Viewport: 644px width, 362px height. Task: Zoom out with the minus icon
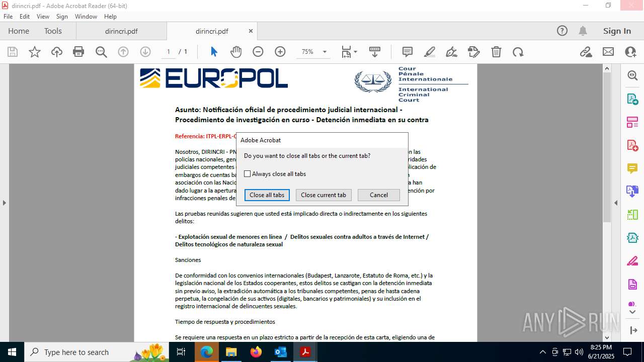(258, 52)
